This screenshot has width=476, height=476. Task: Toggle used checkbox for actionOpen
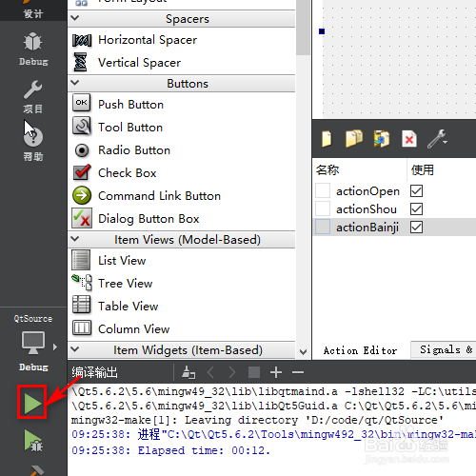pos(416,191)
